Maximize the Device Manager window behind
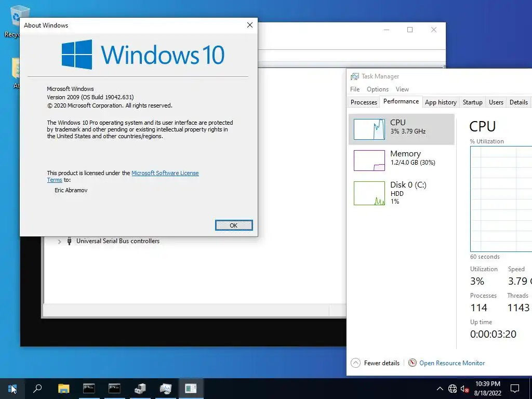Image resolution: width=532 pixels, height=399 pixels. click(410, 30)
